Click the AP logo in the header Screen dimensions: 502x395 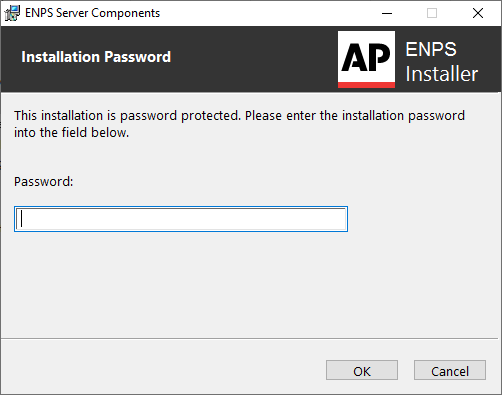[x=366, y=59]
